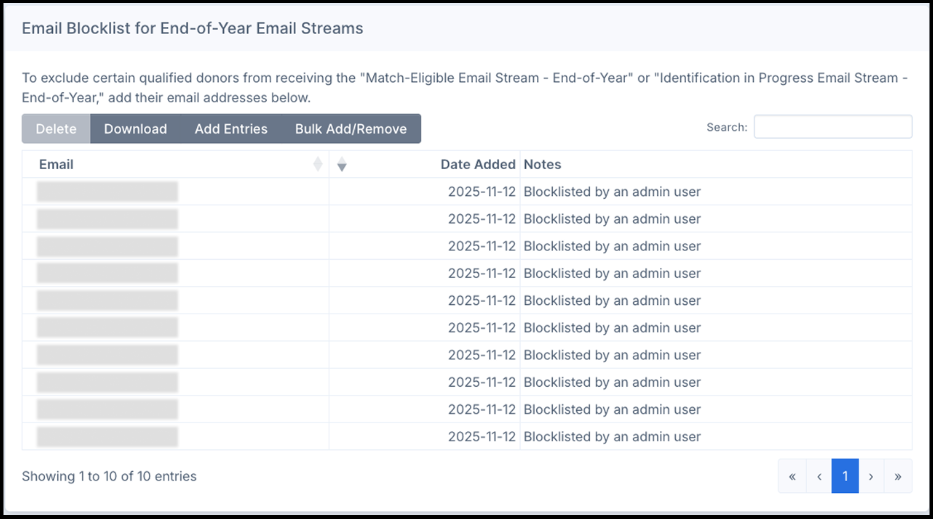Click the Date Added sort arrow icon
Viewport: 933px width, 519px height.
342,165
